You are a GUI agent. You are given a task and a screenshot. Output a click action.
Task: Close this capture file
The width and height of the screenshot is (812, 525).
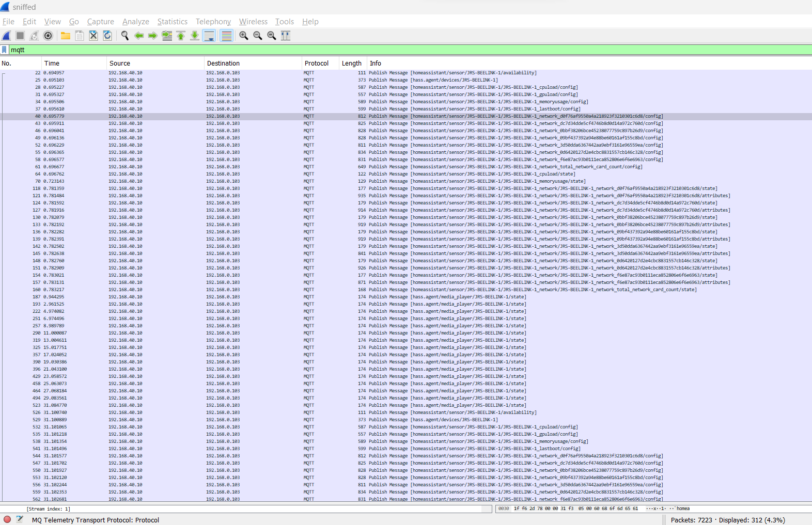pos(93,36)
